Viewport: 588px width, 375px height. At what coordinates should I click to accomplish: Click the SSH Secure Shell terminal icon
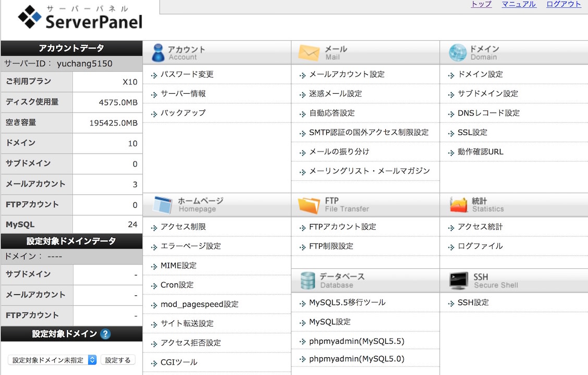point(458,280)
